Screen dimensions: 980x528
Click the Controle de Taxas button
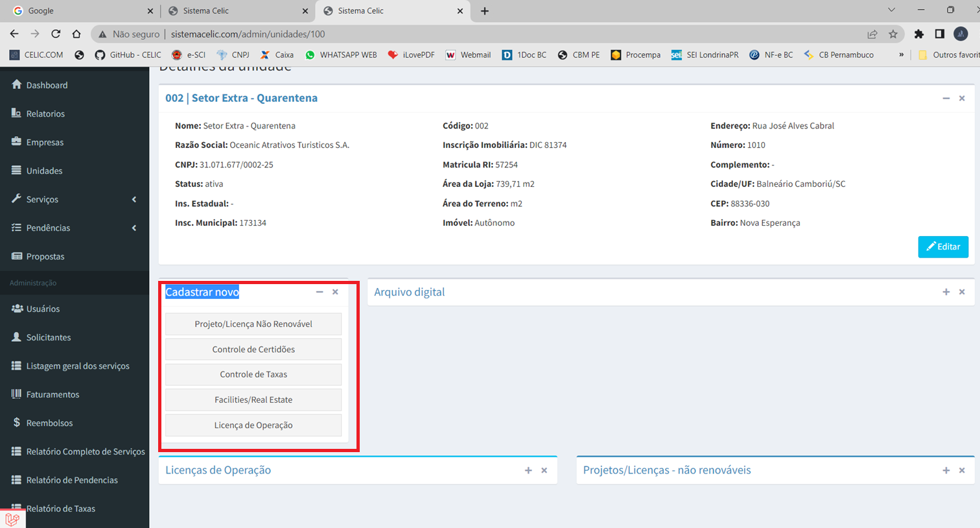(253, 374)
